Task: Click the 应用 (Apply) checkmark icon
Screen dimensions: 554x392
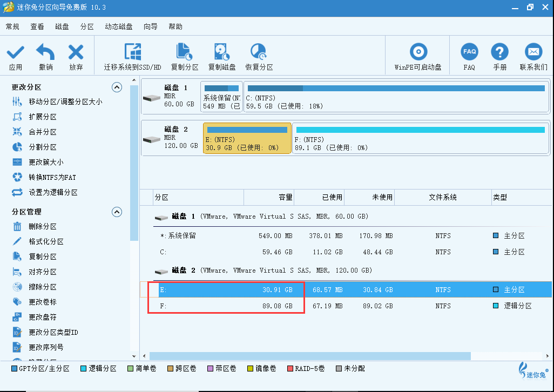Action: pyautogui.click(x=16, y=52)
